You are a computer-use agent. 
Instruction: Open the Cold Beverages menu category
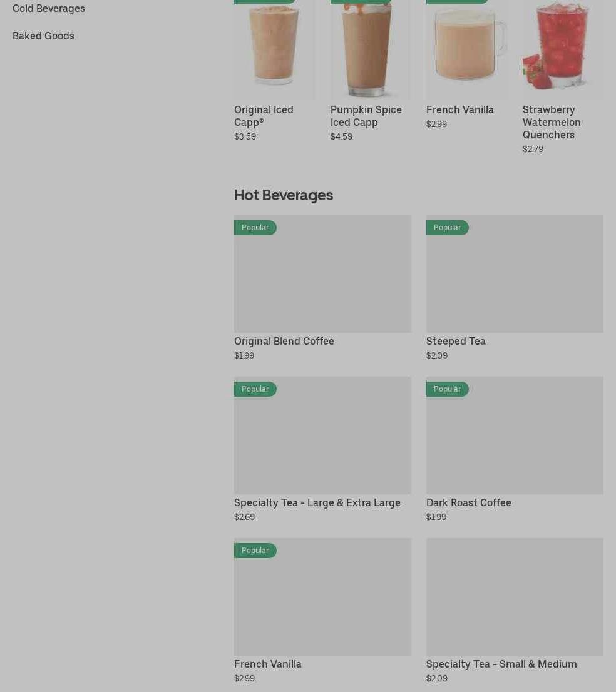pyautogui.click(x=49, y=8)
